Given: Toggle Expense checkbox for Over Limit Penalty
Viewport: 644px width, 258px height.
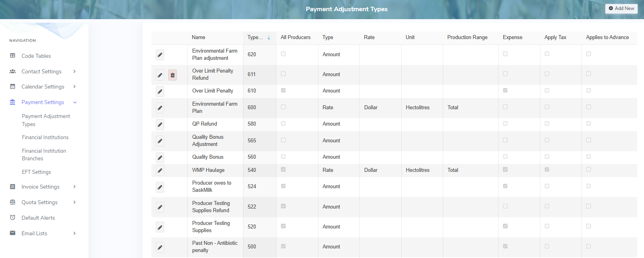Looking at the screenshot, I should click(505, 91).
